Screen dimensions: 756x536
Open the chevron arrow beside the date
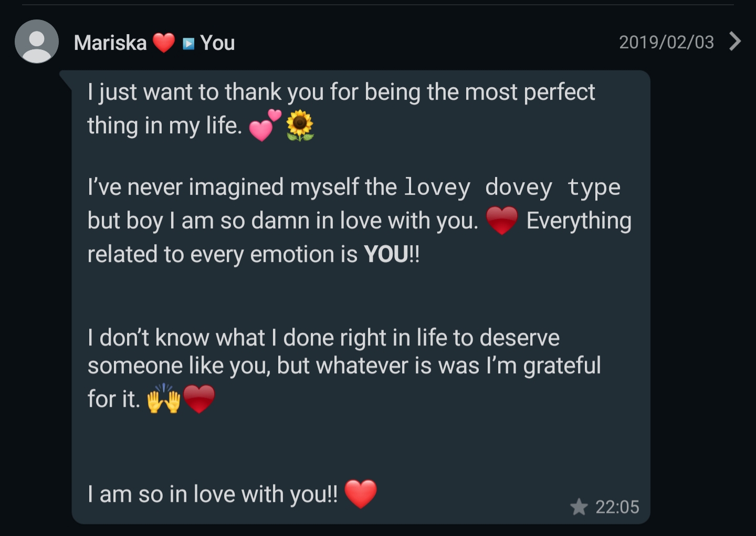[x=735, y=41]
